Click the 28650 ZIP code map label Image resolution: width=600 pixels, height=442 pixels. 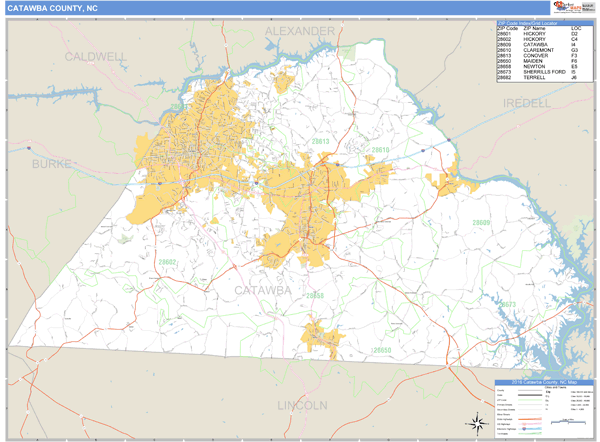(381, 350)
